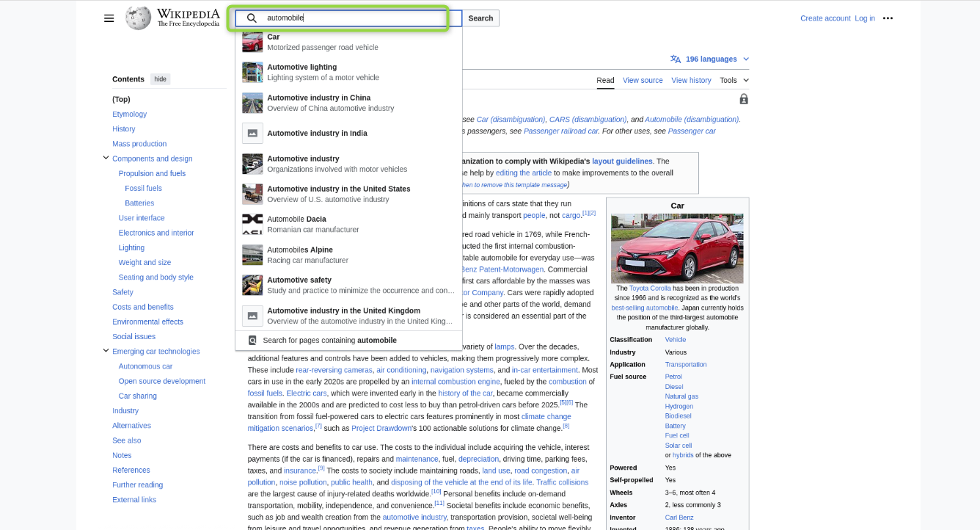Open the three-dot personal tools menu
The height and width of the screenshot is (530, 980).
(888, 18)
